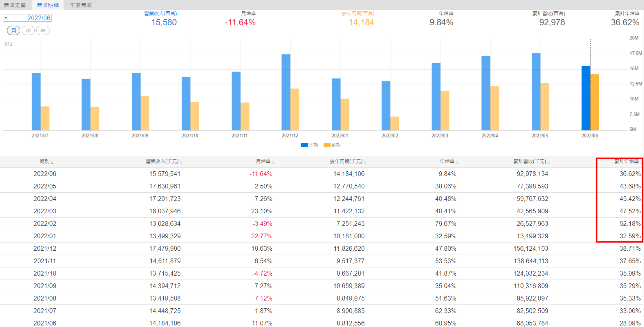The image size is (644, 327).
Task: Click the 2022/06 dark blue bar
Action: coord(586,98)
